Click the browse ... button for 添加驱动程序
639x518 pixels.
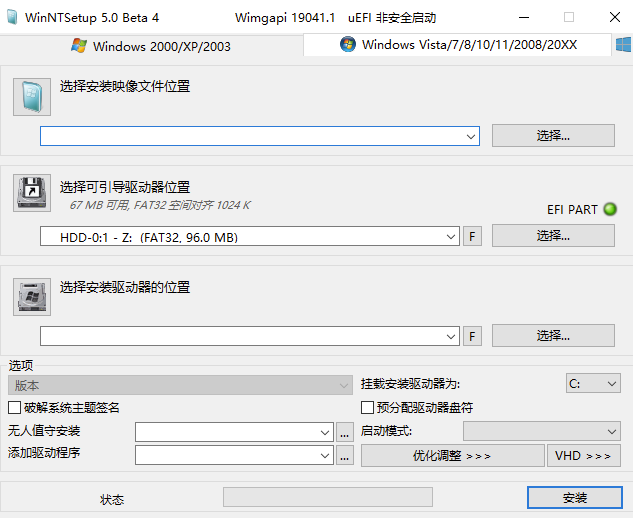[x=344, y=455]
